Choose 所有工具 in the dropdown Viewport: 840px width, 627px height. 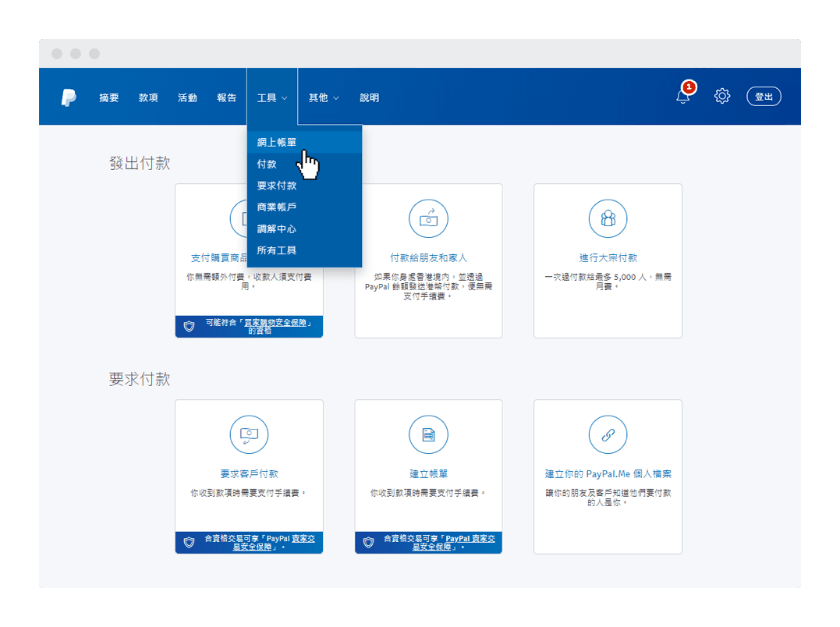point(277,250)
